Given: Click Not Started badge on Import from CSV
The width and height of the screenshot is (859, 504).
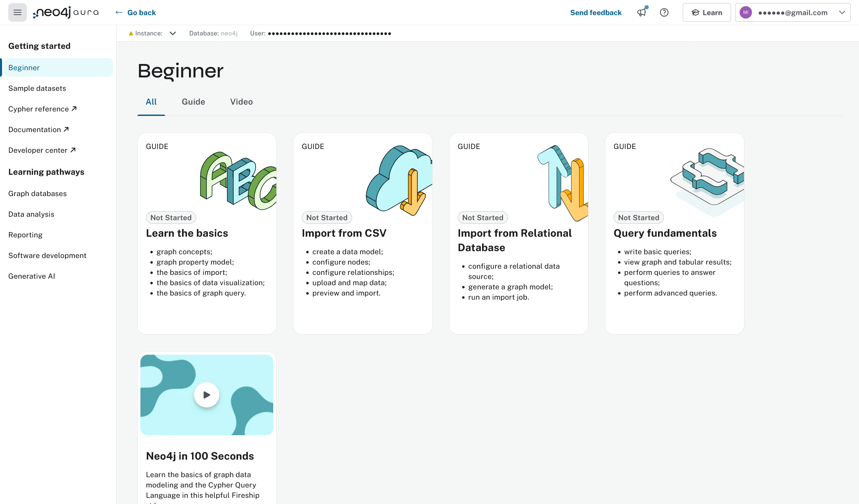Looking at the screenshot, I should tap(327, 217).
